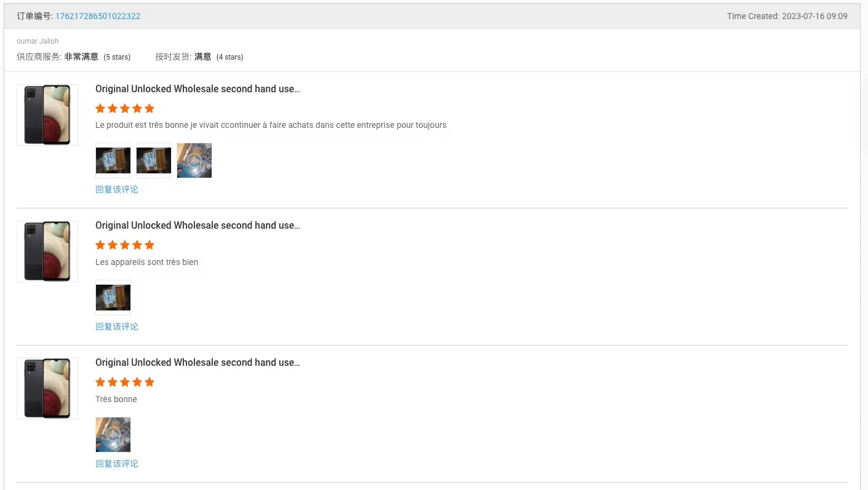Open first photo in the 'Le produit' review
Viewport: 868px width, 490px height.
pos(113,160)
